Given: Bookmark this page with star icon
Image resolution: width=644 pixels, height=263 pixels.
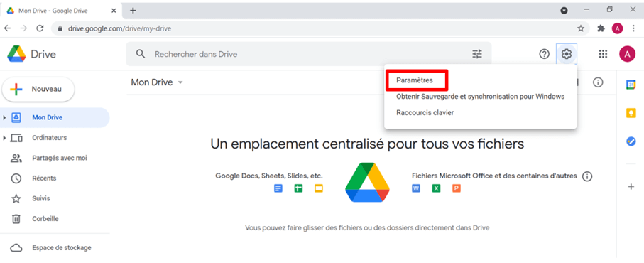Looking at the screenshot, I should tap(580, 28).
